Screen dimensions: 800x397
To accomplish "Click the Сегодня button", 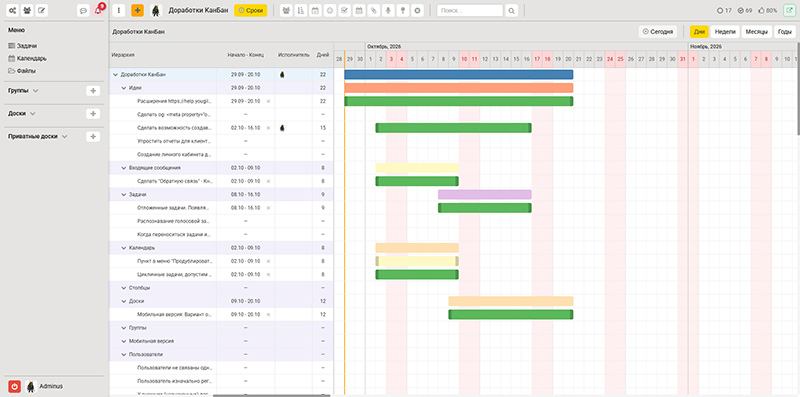I will [x=658, y=32].
